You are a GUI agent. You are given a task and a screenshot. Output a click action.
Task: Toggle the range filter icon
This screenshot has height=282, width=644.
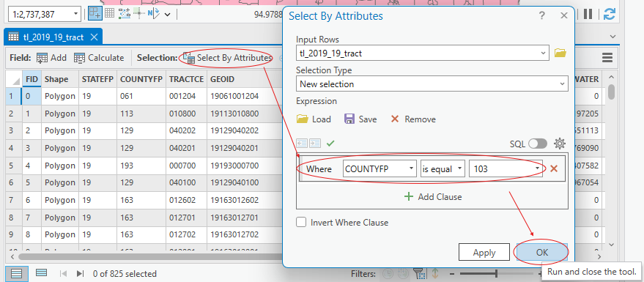[402, 273]
